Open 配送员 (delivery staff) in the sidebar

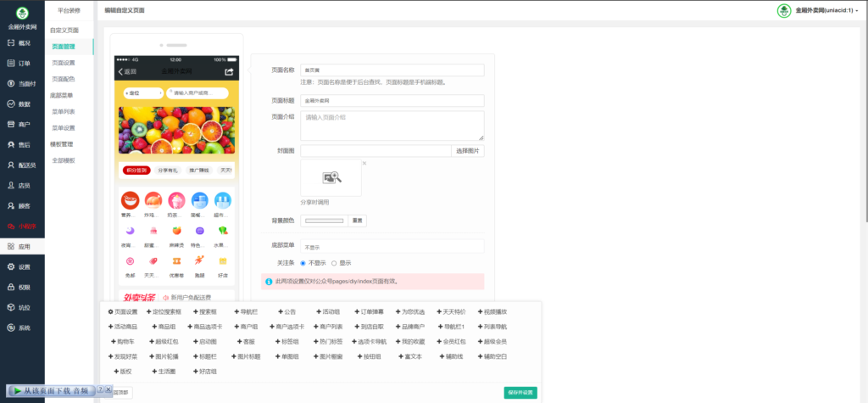[23, 165]
